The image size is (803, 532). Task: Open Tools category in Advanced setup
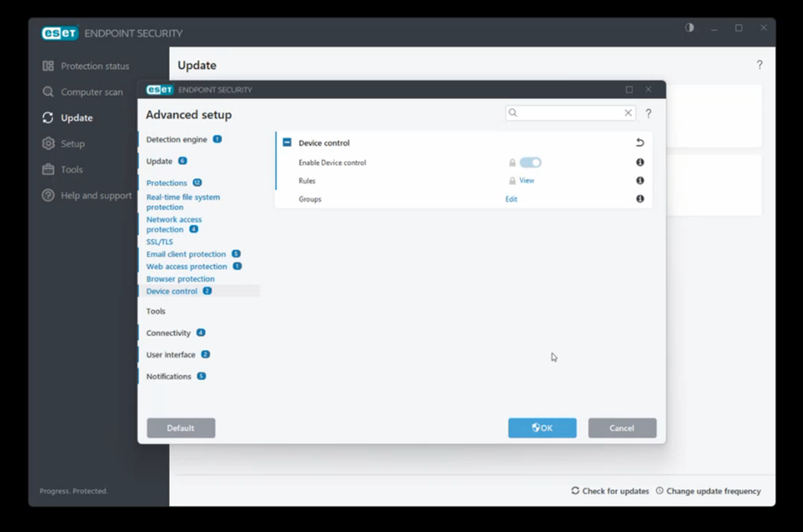point(155,312)
